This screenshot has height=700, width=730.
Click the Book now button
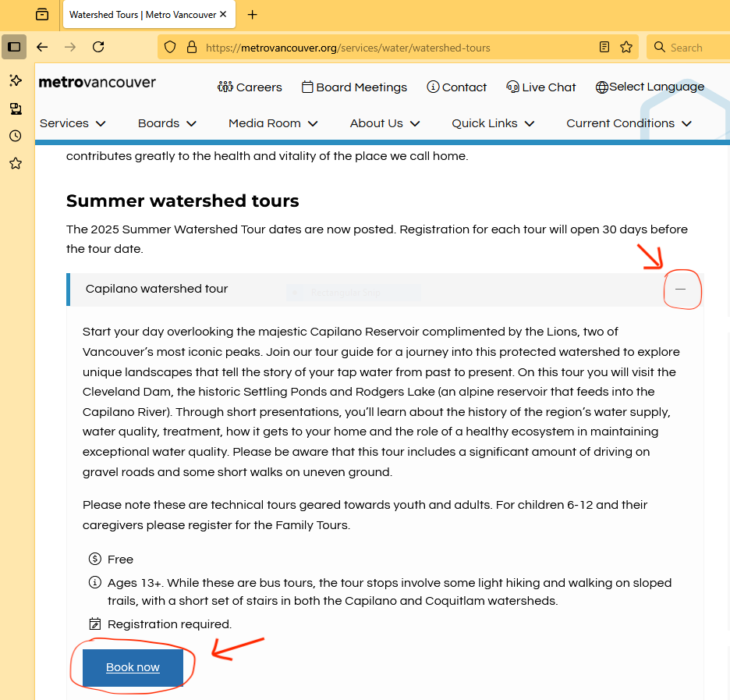pyautogui.click(x=133, y=667)
